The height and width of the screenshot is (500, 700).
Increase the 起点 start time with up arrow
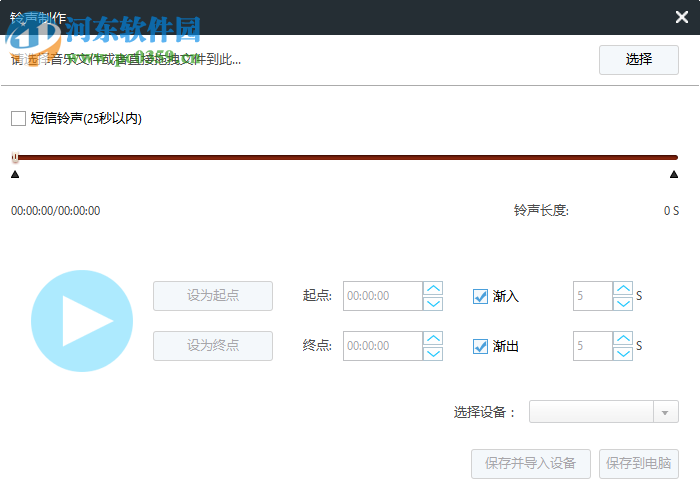tap(433, 288)
